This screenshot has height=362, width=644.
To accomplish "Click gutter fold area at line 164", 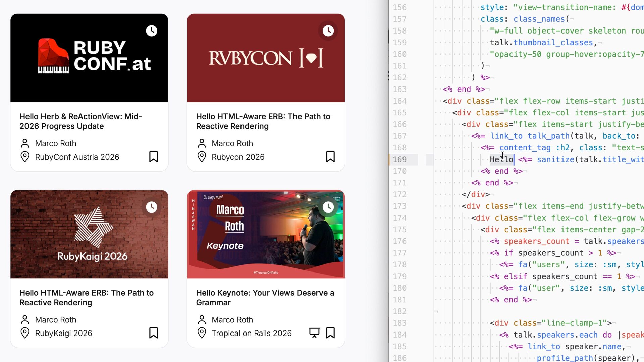I will pyautogui.click(x=430, y=101).
